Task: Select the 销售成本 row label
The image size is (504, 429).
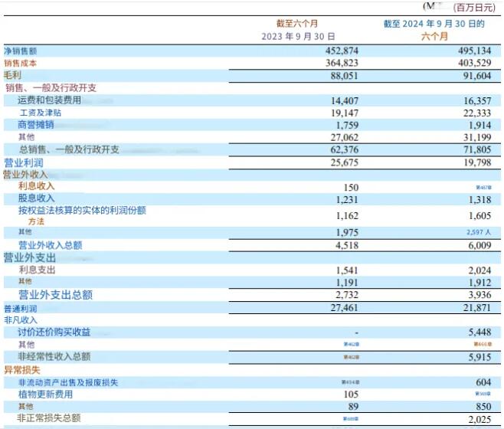Action: (x=21, y=63)
